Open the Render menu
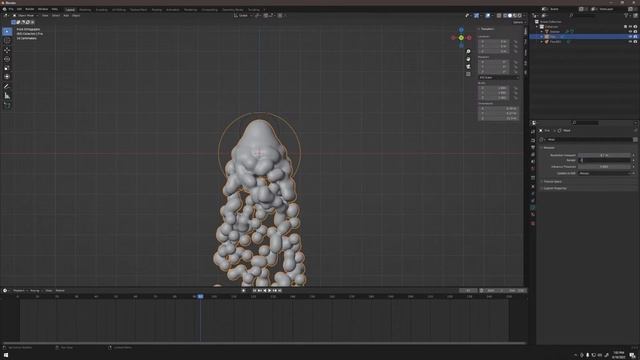 [x=30, y=9]
